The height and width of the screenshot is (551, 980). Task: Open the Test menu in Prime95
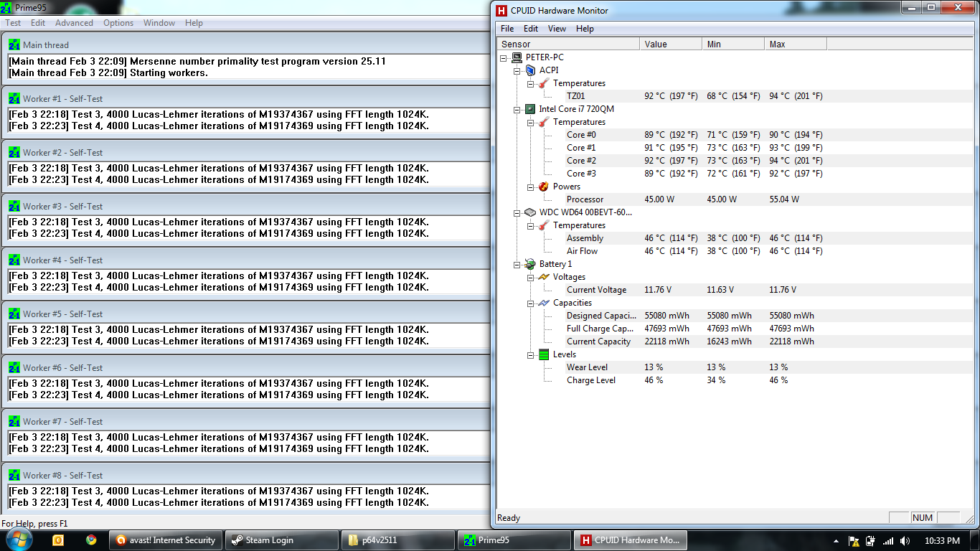tap(13, 23)
